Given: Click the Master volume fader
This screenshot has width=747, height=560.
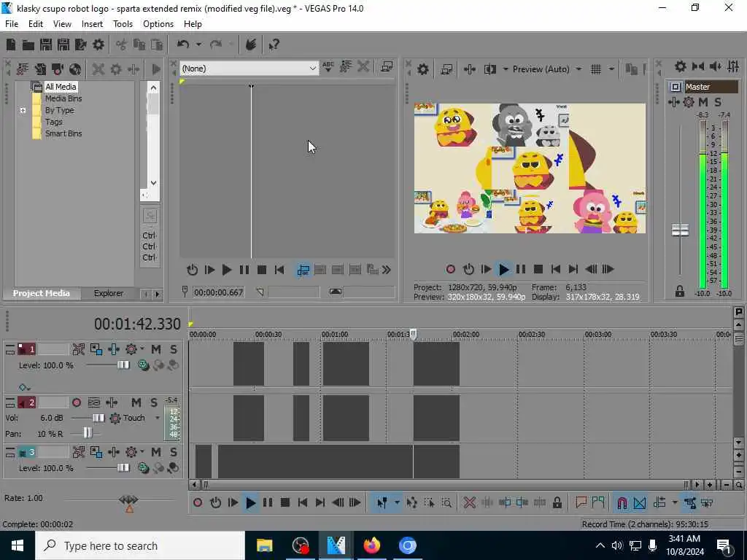Looking at the screenshot, I should (680, 230).
